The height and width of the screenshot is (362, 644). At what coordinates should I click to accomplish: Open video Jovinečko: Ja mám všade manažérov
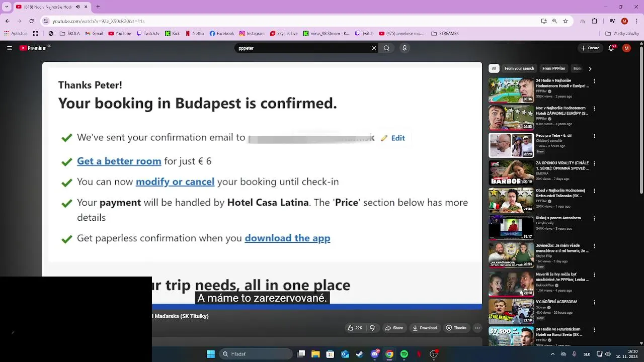coord(562,248)
